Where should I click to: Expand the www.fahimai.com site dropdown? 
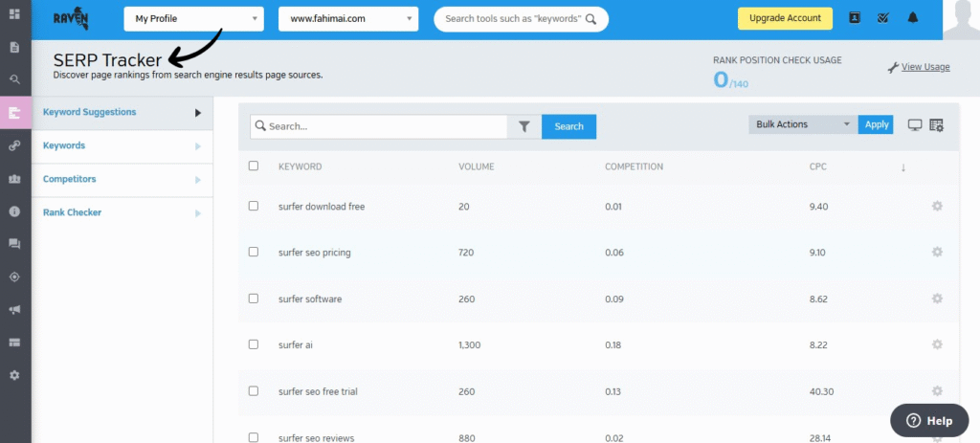(347, 19)
